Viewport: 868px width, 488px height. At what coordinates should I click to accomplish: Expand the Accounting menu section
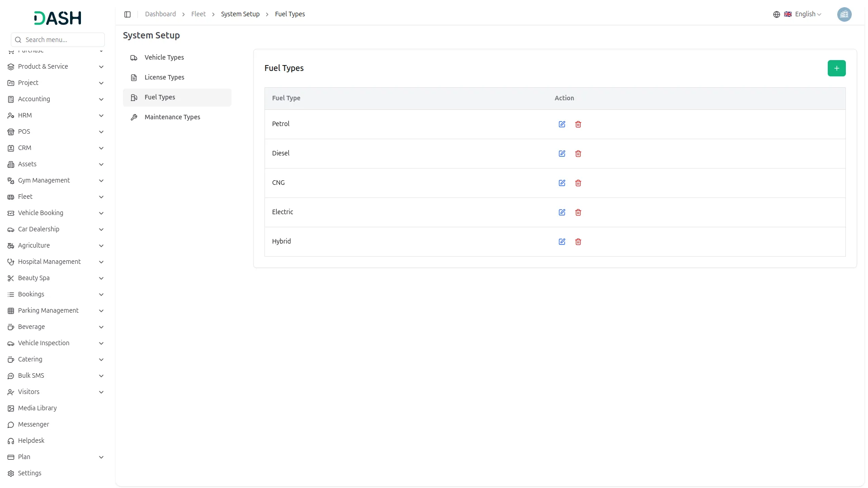coord(56,99)
